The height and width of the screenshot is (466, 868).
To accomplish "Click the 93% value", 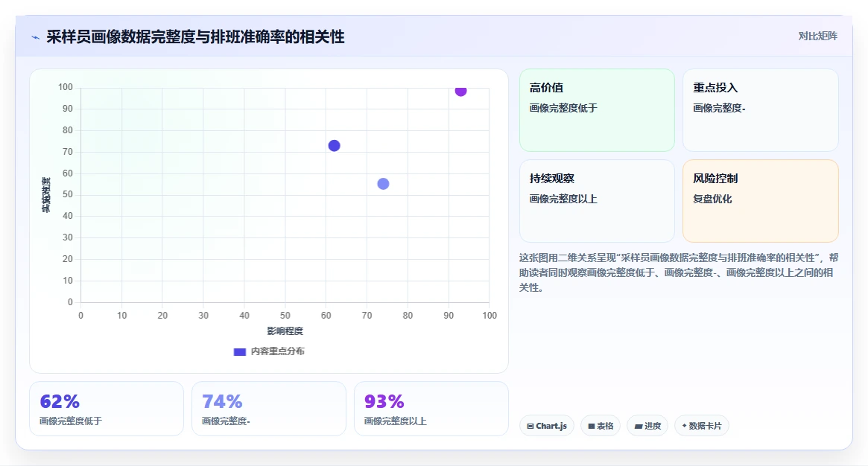I will pyautogui.click(x=384, y=401).
